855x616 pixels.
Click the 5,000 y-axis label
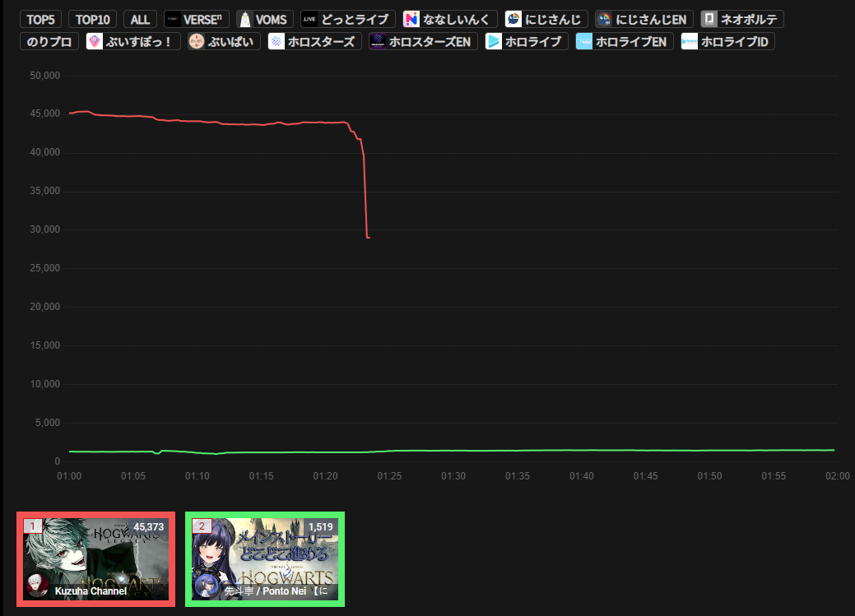click(x=48, y=423)
